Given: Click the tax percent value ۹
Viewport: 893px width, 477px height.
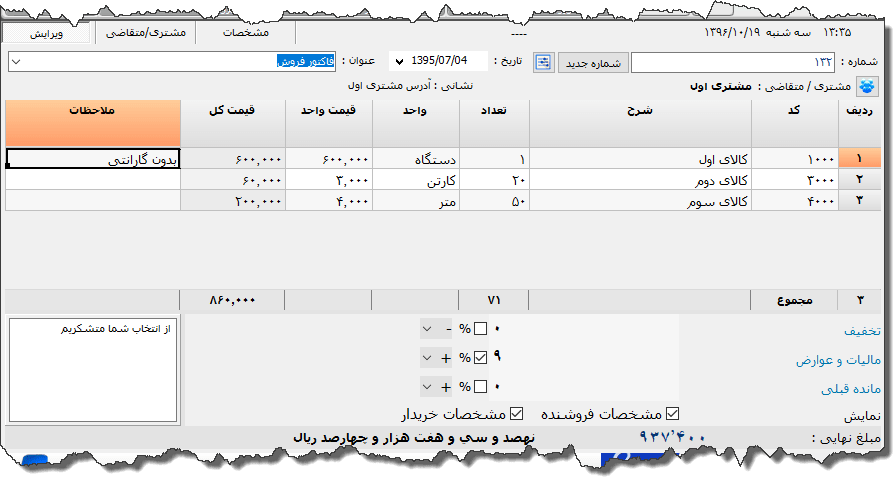Looking at the screenshot, I should [x=497, y=356].
